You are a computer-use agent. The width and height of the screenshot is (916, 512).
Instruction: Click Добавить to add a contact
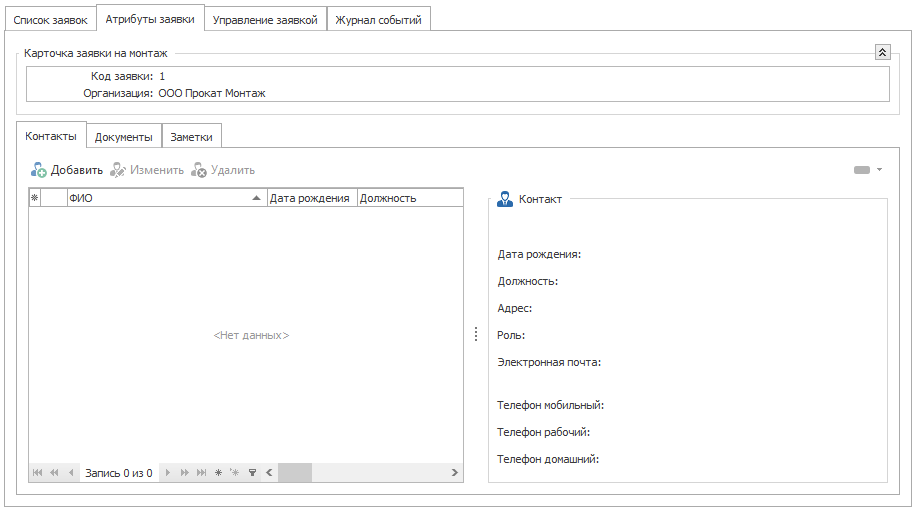67,170
